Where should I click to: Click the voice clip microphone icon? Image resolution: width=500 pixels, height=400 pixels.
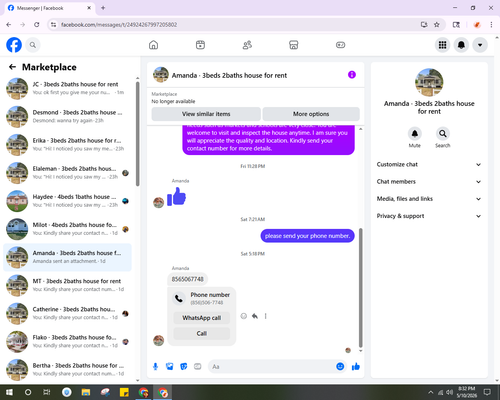(x=155, y=367)
